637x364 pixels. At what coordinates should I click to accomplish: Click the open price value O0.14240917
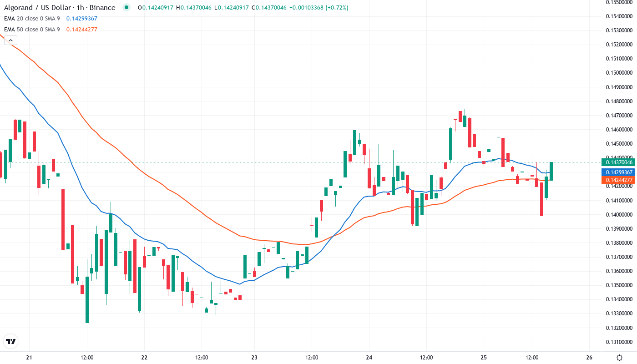click(156, 8)
